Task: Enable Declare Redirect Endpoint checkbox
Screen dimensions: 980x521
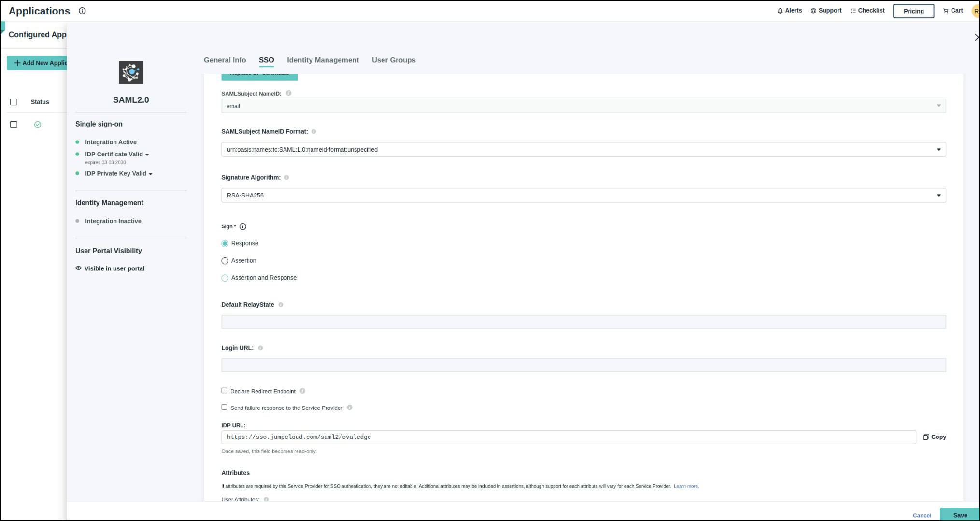Action: coord(224,391)
